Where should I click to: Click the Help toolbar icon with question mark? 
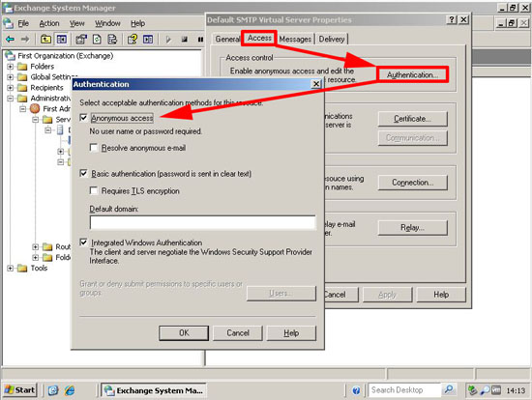133,40
